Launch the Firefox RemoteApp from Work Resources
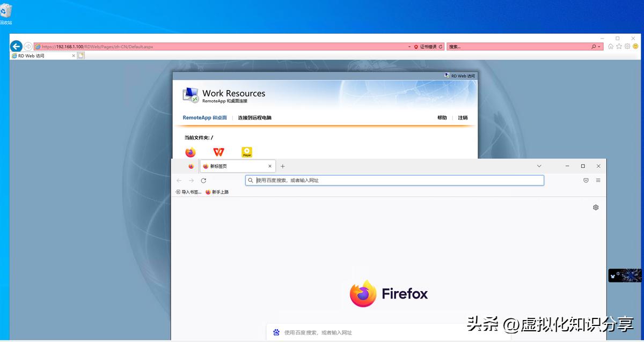Viewport: 644px width, 342px height. [x=190, y=152]
